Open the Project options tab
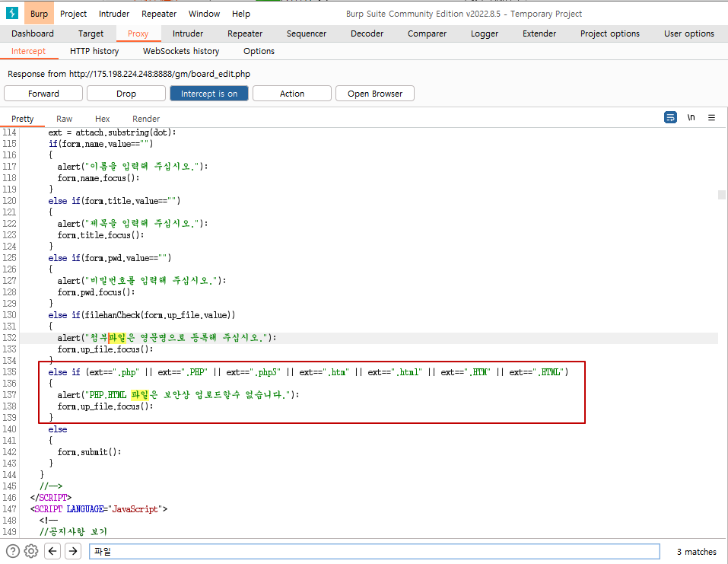This screenshot has width=728, height=564. (x=609, y=33)
